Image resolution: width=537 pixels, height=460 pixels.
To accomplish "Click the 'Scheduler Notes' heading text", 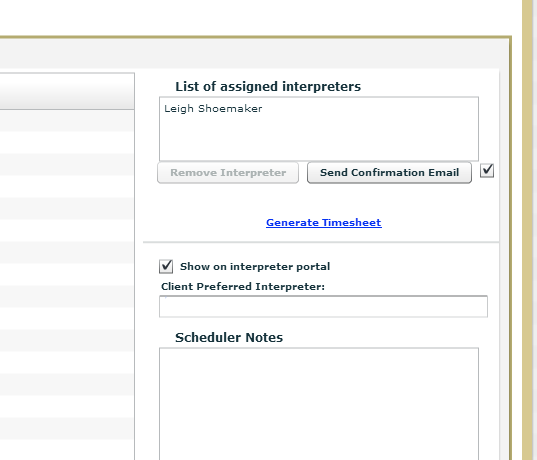I will 229,338.
